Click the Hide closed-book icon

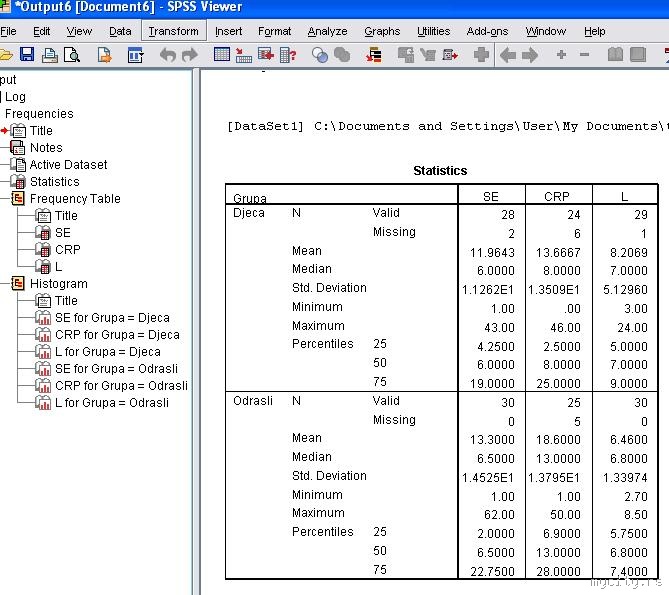(638, 55)
